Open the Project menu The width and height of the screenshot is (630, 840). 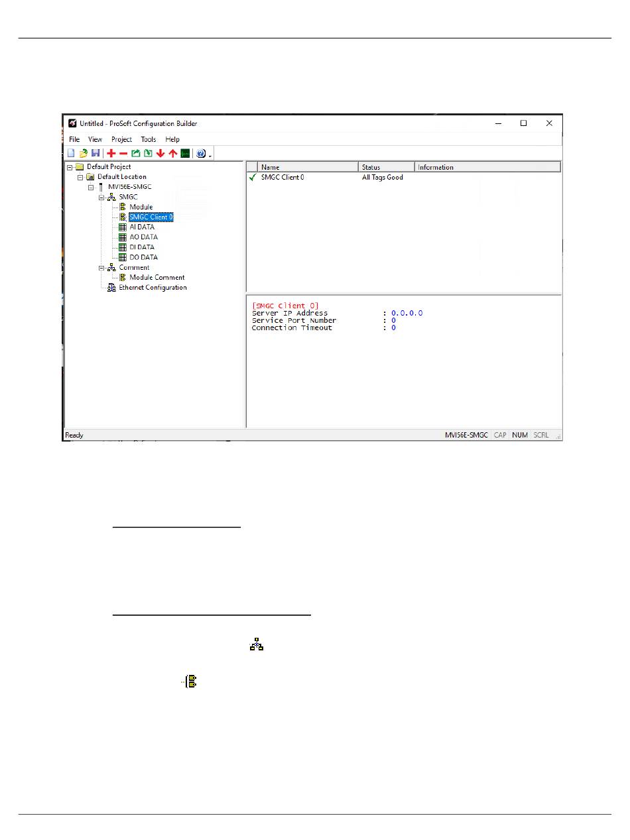pos(122,140)
